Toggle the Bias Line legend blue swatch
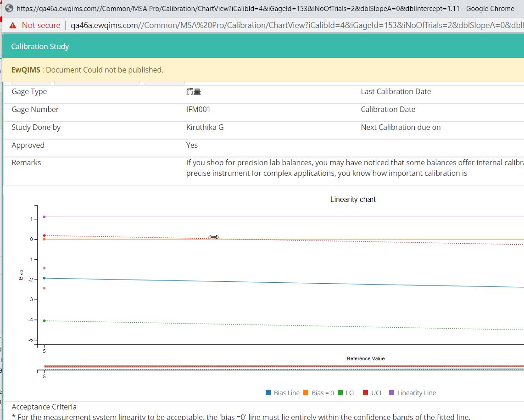Screen dimensions: 524x420 pyautogui.click(x=268, y=392)
